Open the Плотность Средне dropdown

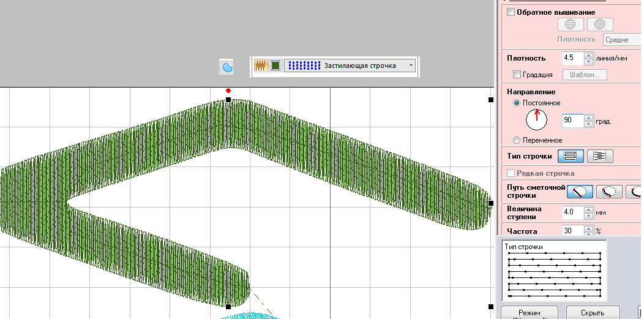pyautogui.click(x=621, y=40)
